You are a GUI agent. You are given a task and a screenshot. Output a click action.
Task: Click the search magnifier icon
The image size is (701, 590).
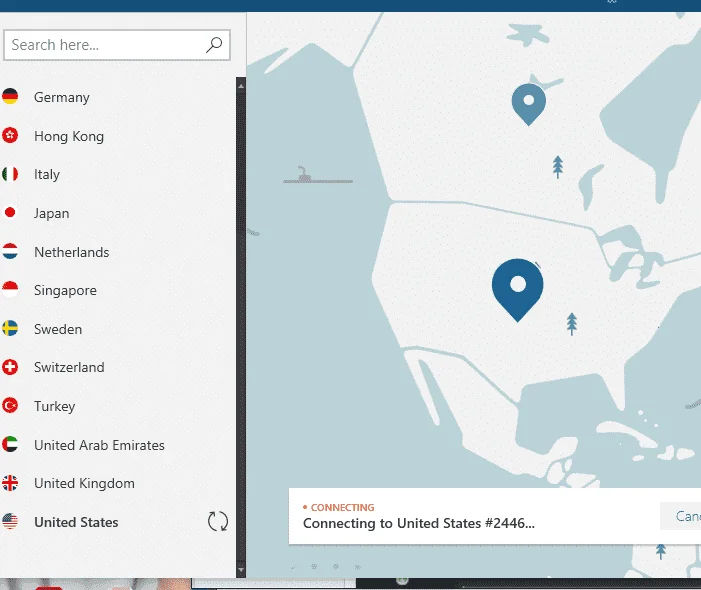(214, 45)
